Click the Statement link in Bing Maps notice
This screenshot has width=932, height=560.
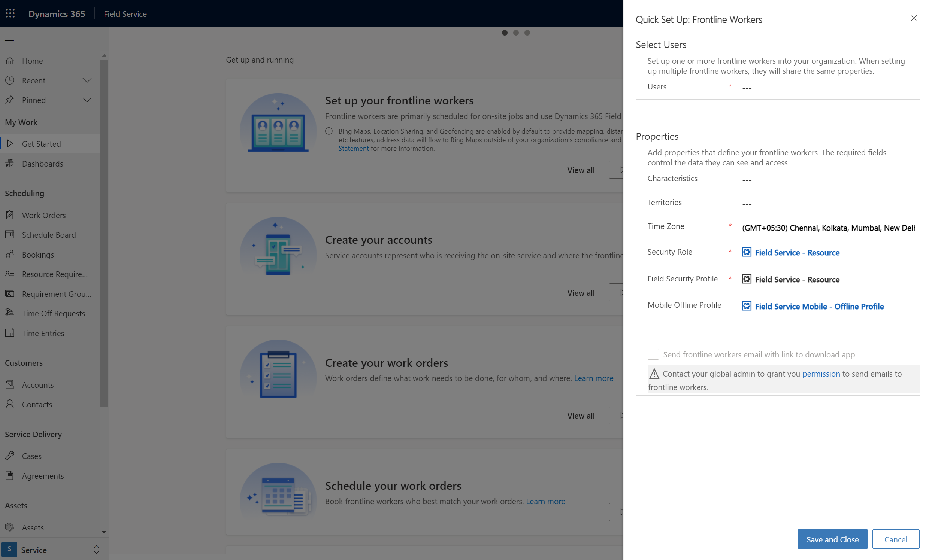354,148
